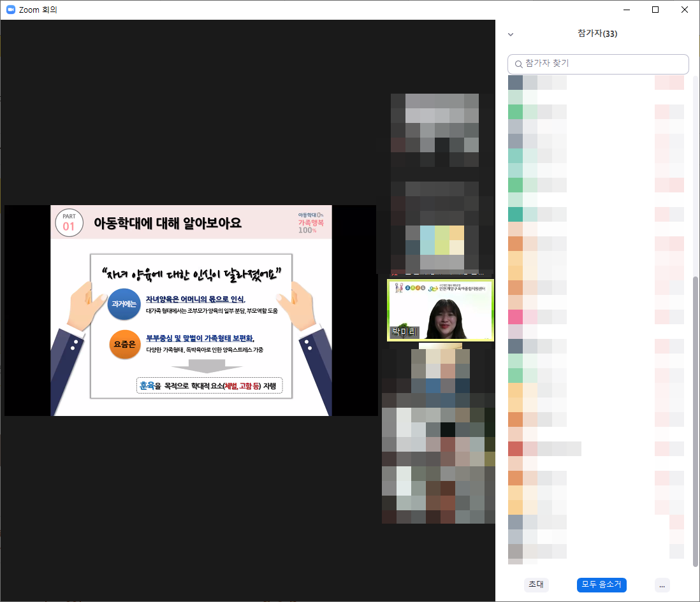This screenshot has height=602, width=700.
Task: Click the magnifier icon in participant search
Action: (x=518, y=64)
